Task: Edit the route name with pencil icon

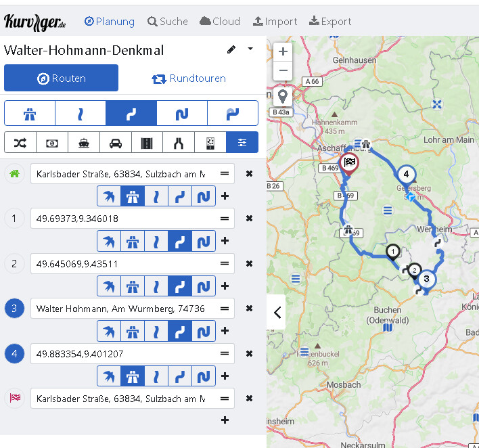Action: [231, 49]
